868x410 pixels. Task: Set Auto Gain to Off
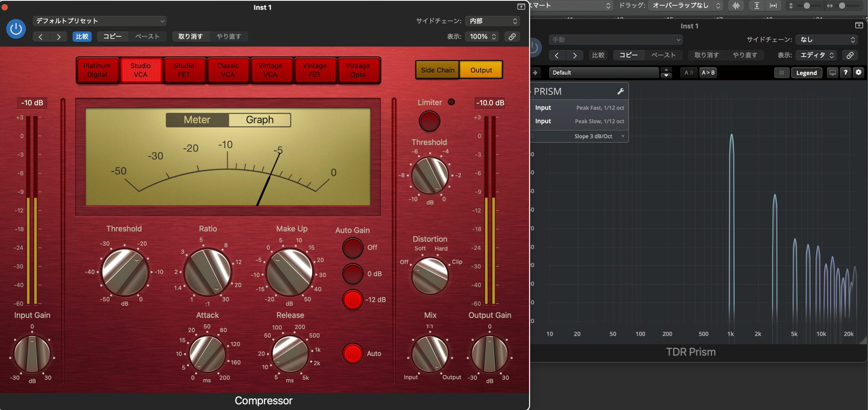[353, 248]
